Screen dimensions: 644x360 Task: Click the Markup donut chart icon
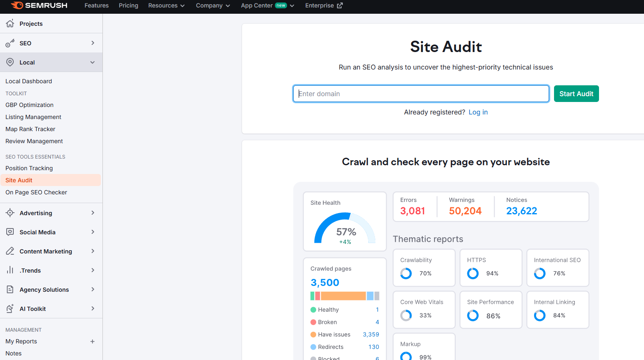pyautogui.click(x=406, y=357)
